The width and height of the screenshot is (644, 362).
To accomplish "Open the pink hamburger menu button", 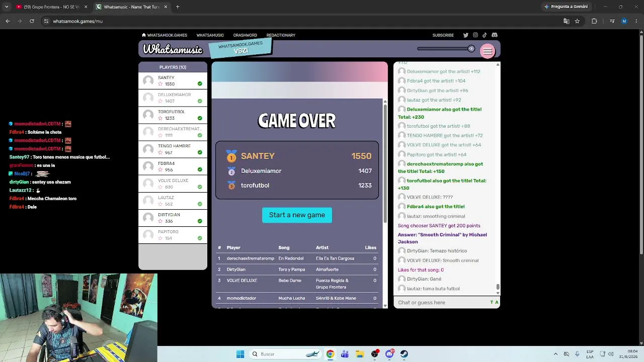I will [488, 51].
